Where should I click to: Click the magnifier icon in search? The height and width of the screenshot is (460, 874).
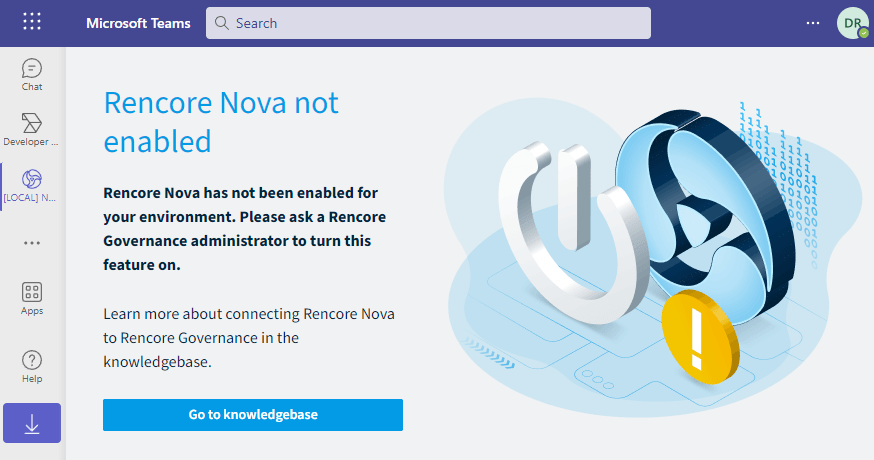pos(221,23)
